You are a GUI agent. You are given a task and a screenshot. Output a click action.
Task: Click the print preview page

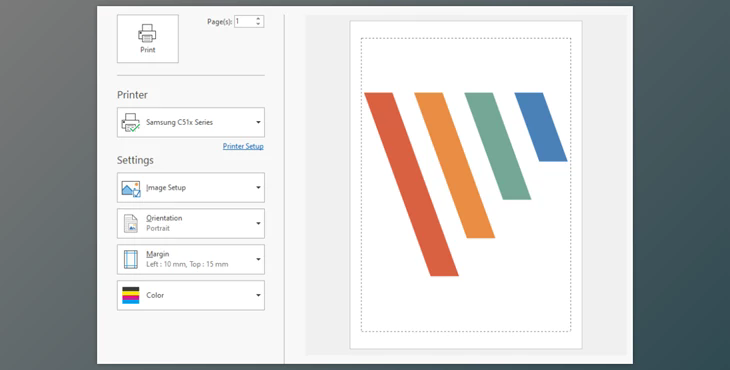pyautogui.click(x=466, y=185)
